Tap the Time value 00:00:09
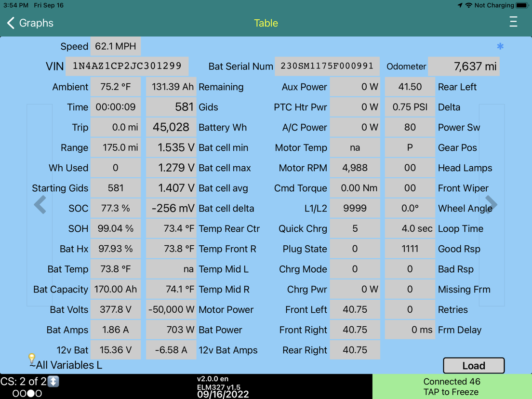 click(x=116, y=107)
